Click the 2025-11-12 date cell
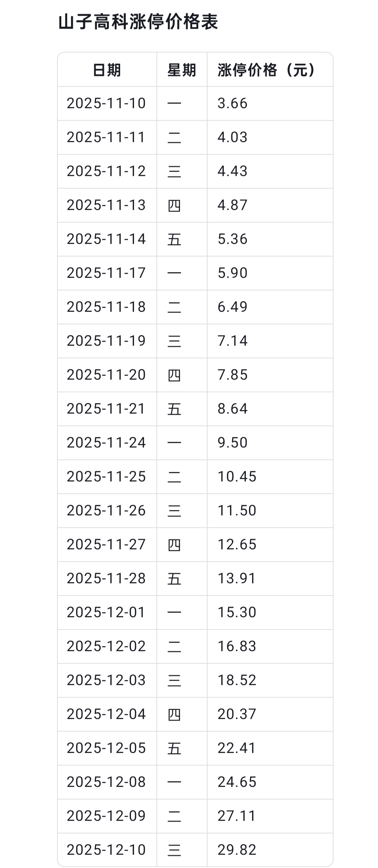Screen dimensions: 378x868 tap(106, 171)
